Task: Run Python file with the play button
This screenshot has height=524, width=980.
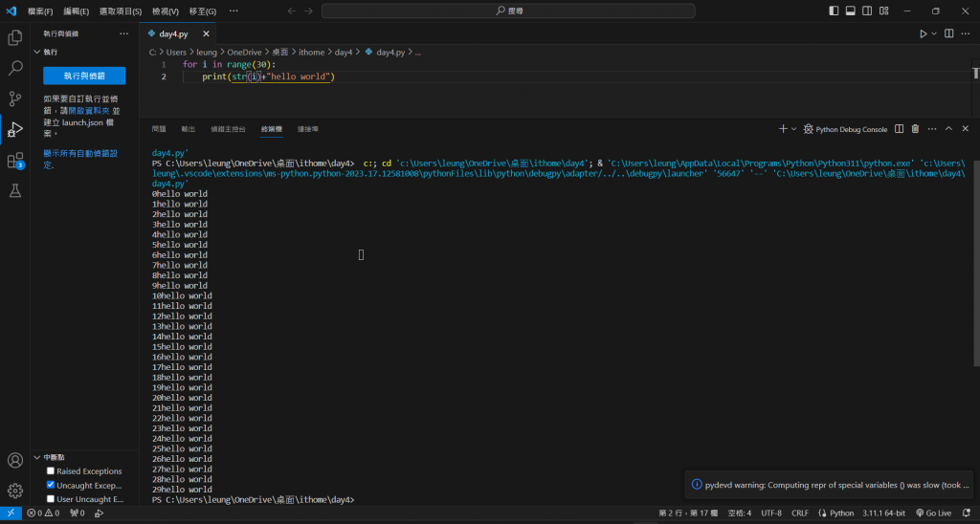Action: click(924, 33)
